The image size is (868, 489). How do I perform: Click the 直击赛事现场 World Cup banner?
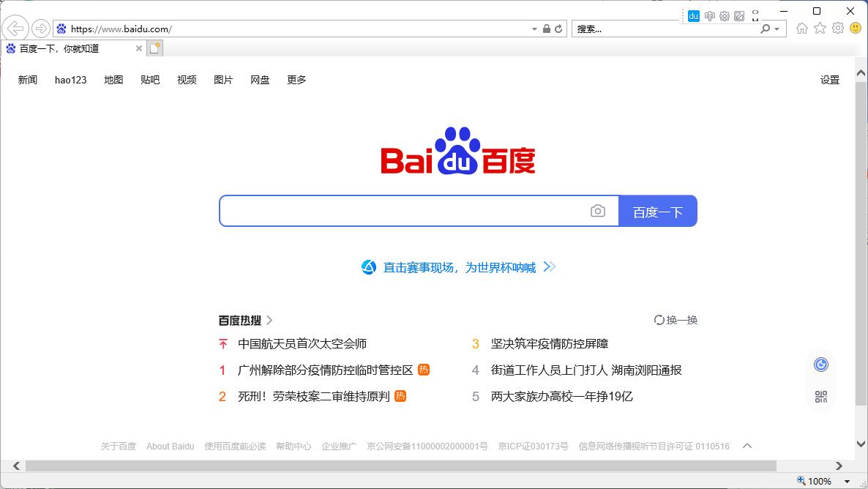460,267
